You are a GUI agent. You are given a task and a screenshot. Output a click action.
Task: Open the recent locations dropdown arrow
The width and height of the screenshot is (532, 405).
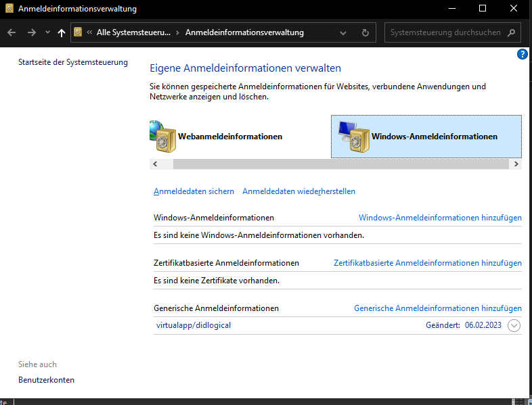(x=47, y=32)
